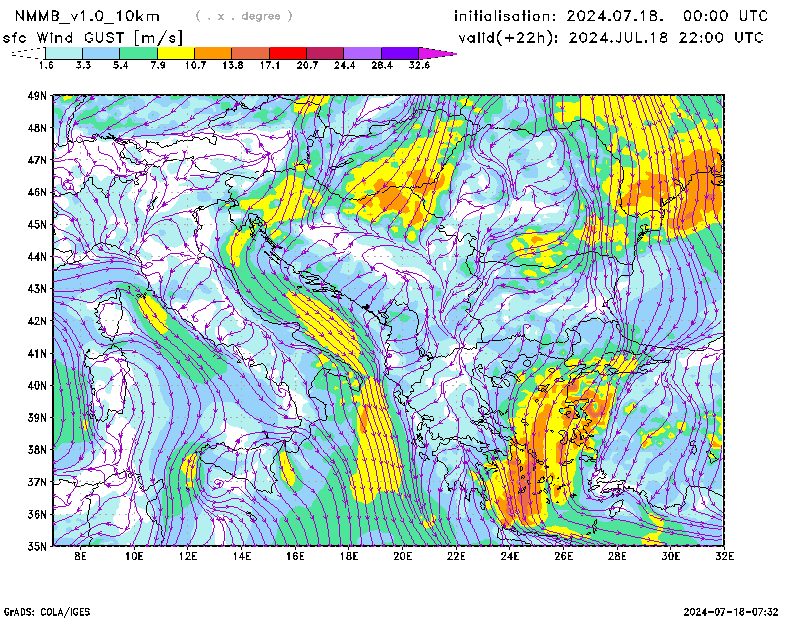Select the red 17.1–20.7 legend swatch

(288, 52)
